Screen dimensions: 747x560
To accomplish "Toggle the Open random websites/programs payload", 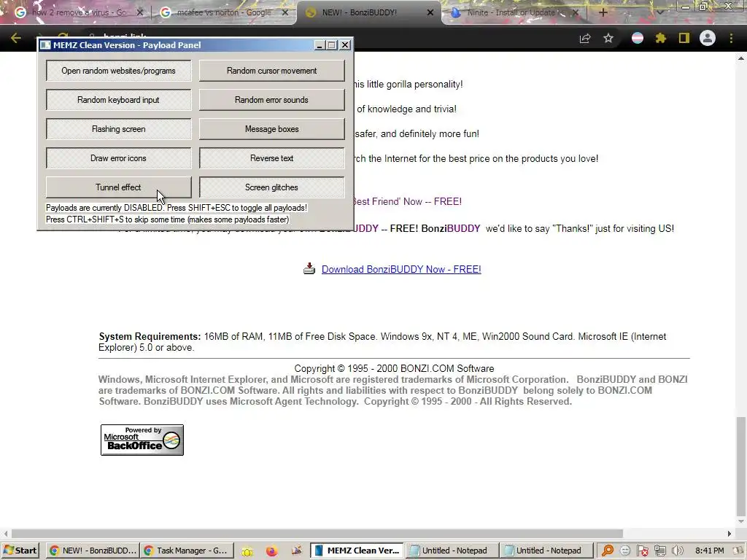I will point(119,71).
